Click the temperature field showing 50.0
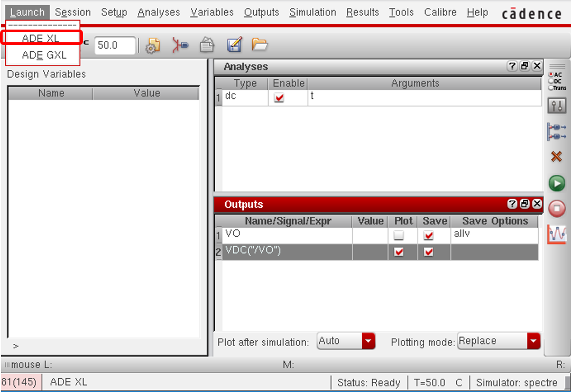This screenshot has width=571, height=392. coord(115,45)
